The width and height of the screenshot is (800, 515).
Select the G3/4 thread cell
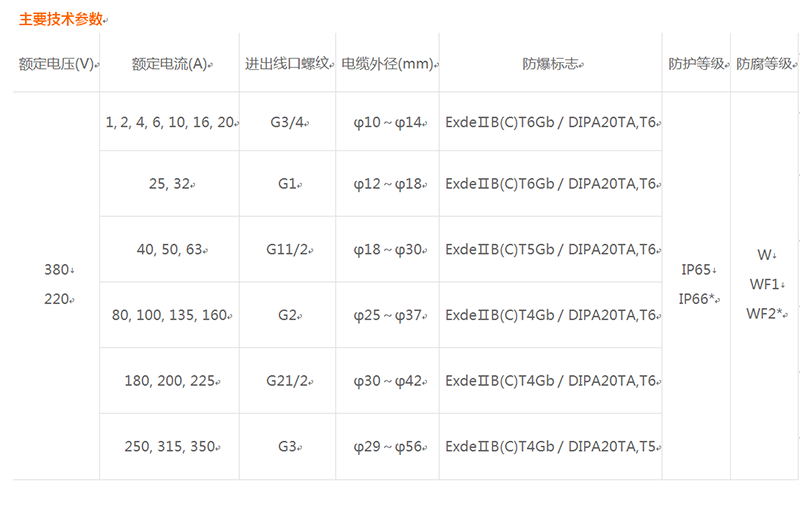(287, 122)
